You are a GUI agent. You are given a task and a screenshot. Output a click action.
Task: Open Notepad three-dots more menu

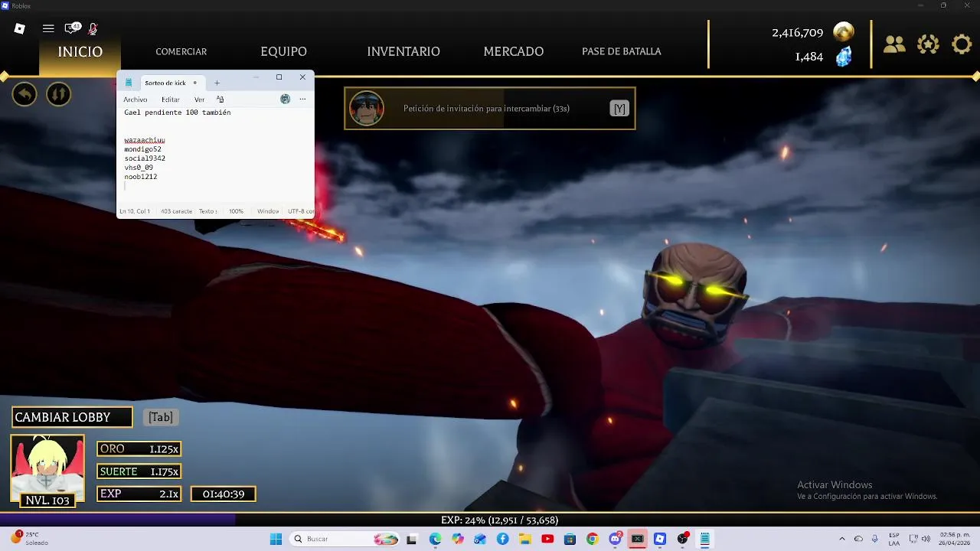point(302,99)
